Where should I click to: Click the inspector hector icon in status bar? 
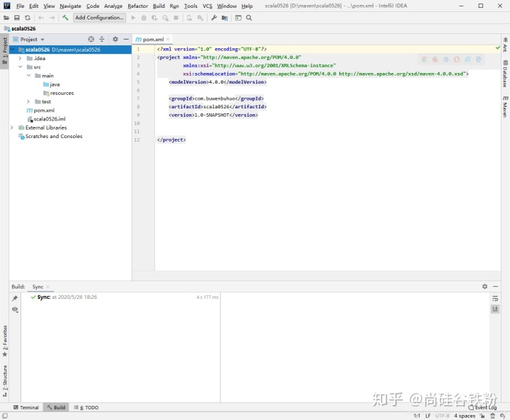[493, 416]
